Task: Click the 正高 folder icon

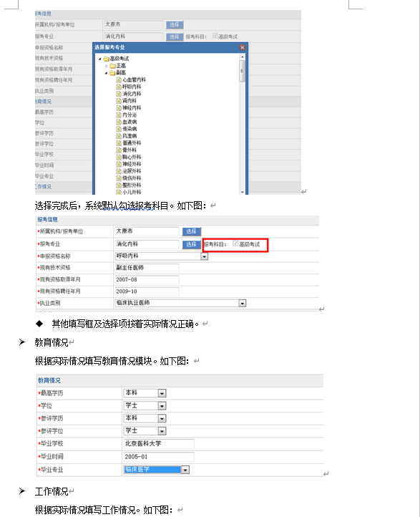Action: tap(112, 66)
